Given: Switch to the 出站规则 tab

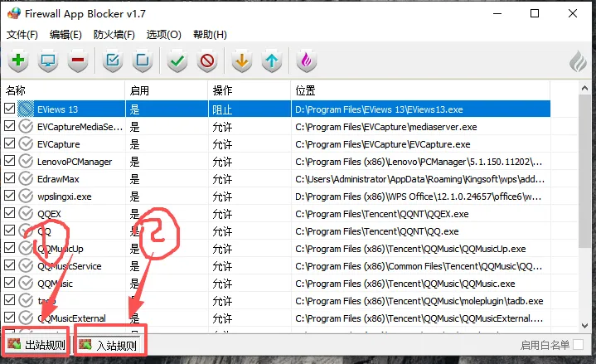Looking at the screenshot, I should coord(36,345).
